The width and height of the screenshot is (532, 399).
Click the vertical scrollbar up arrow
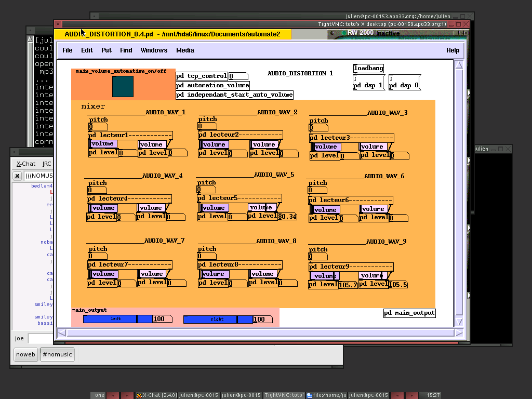458,65
